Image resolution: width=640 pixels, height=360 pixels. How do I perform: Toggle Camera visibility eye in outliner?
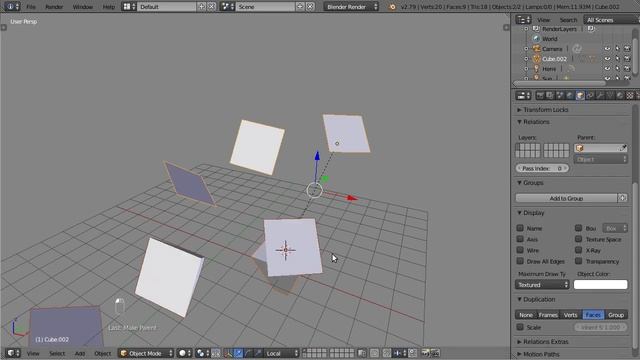tap(607, 49)
